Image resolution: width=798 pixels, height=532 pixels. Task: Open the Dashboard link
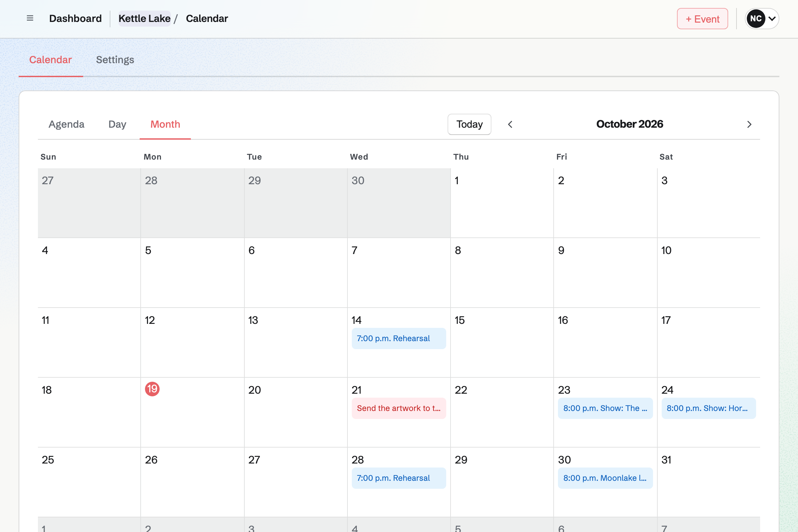click(x=75, y=18)
